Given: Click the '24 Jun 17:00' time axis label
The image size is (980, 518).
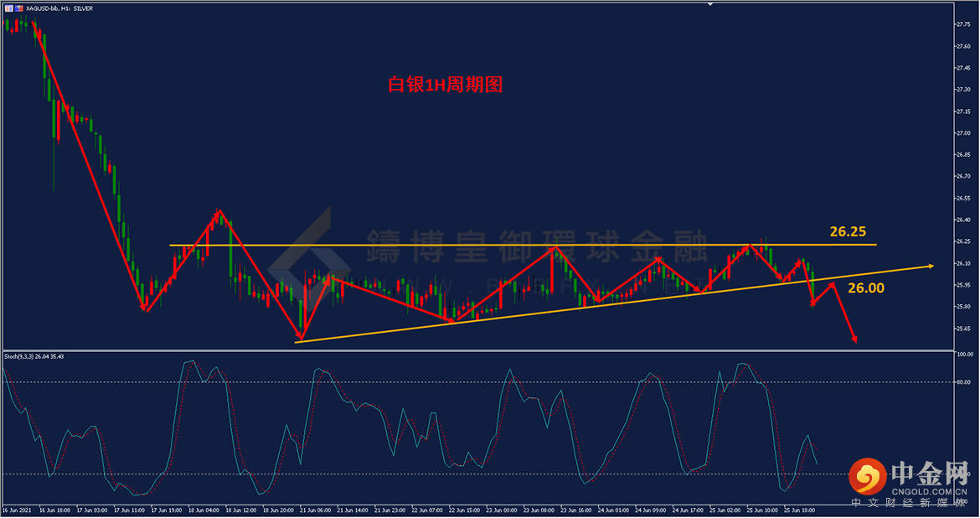Looking at the screenshot, I should pos(688,510).
